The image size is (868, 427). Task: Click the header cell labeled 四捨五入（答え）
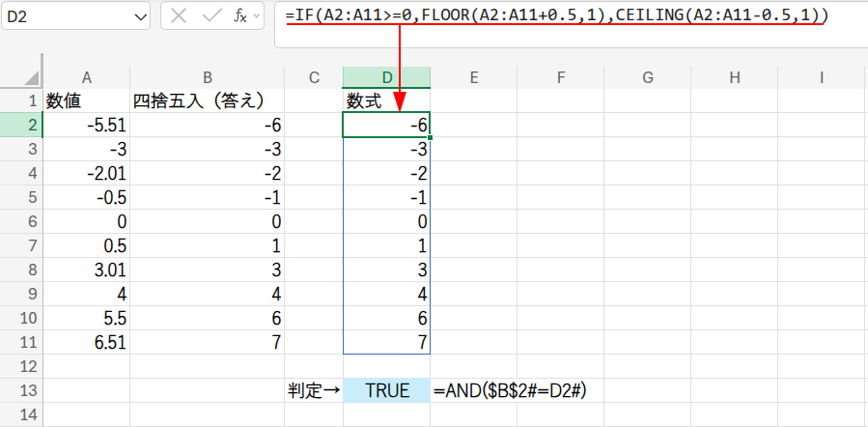208,100
